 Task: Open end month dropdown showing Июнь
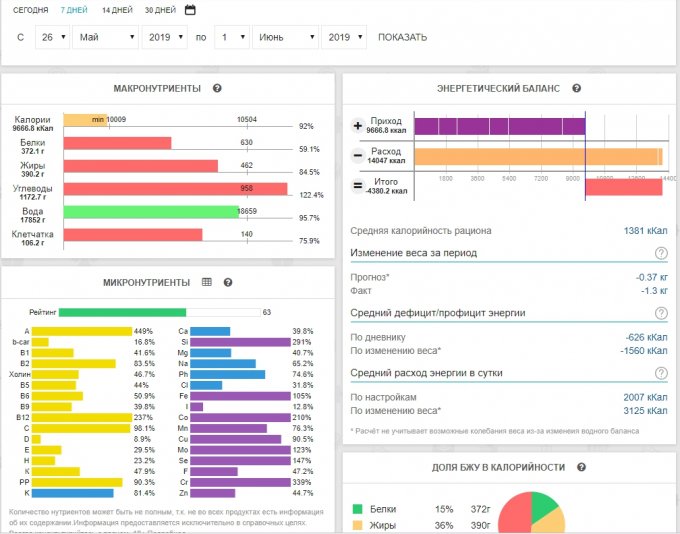[x=284, y=37]
